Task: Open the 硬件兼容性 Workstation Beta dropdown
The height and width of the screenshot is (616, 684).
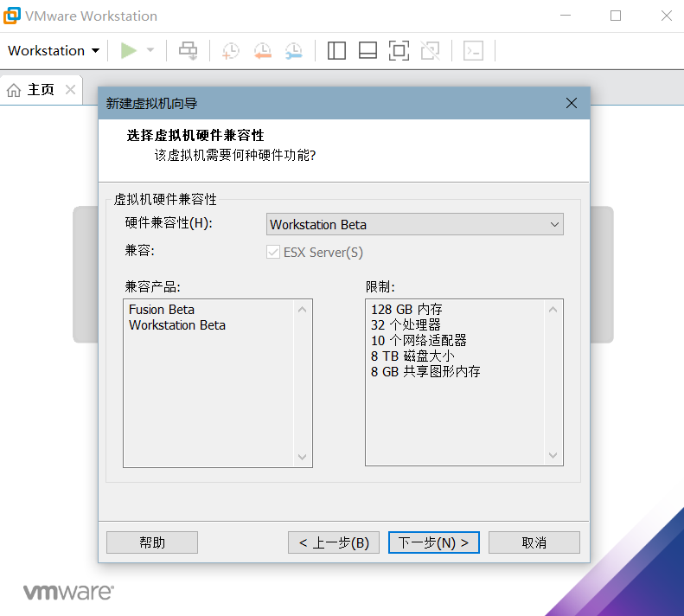Action: coord(414,224)
